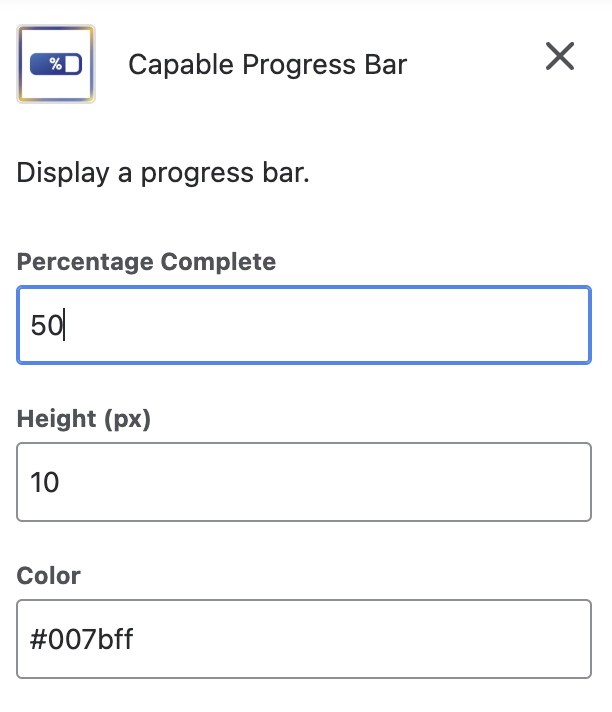This screenshot has width=612, height=712.
Task: Close the Capable Progress Bar panel
Action: pyautogui.click(x=560, y=57)
